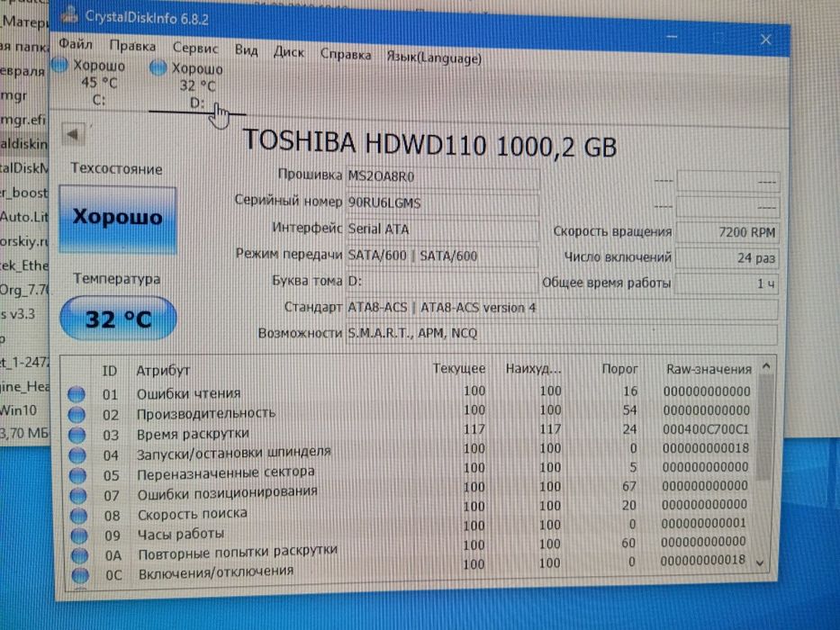Select the Переназначенные сектора attribute text

pyautogui.click(x=226, y=473)
